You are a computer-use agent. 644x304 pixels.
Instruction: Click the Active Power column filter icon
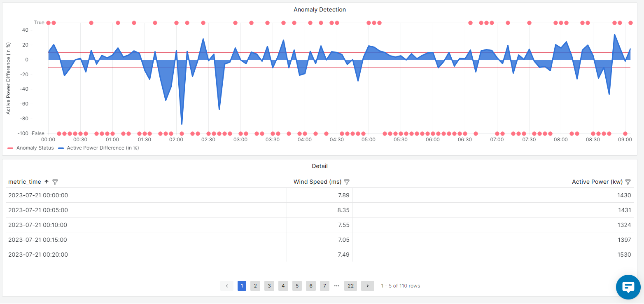click(x=628, y=182)
